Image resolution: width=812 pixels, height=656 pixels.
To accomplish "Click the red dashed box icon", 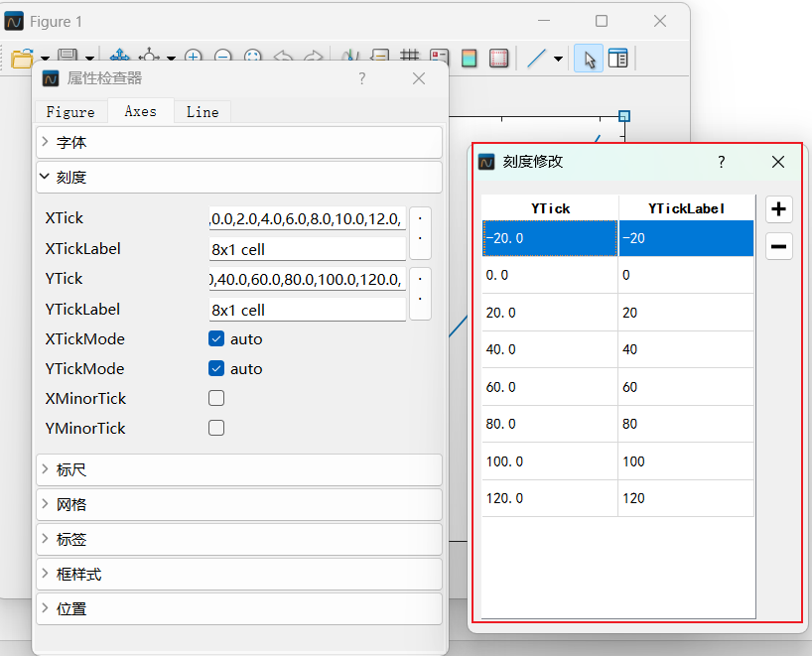I will pyautogui.click(x=498, y=58).
